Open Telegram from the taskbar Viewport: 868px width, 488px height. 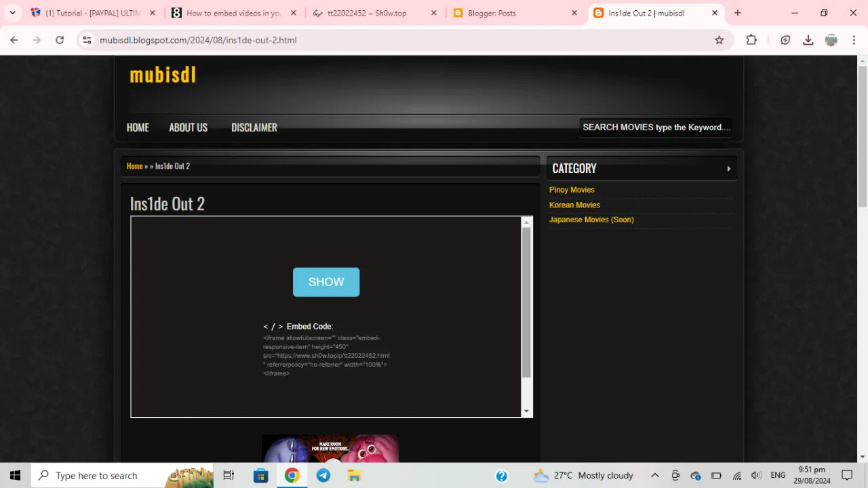point(323,476)
